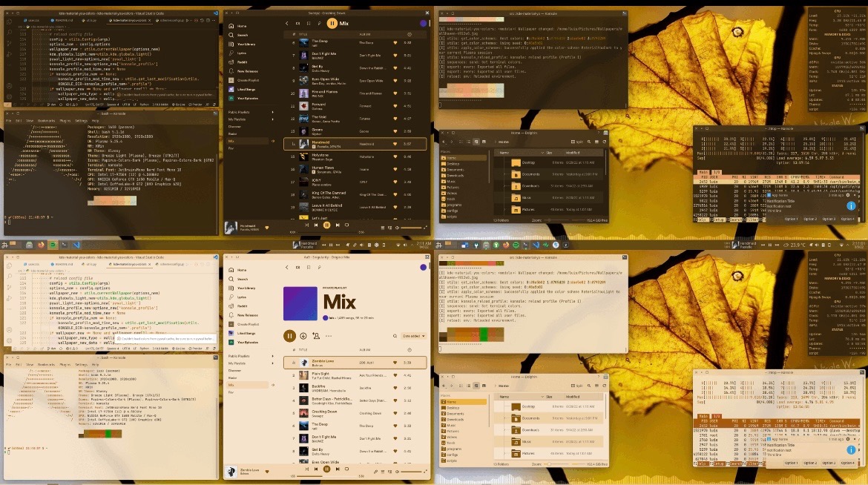Open Date added sort dropdown
The image size is (868, 485).
coord(415,335)
